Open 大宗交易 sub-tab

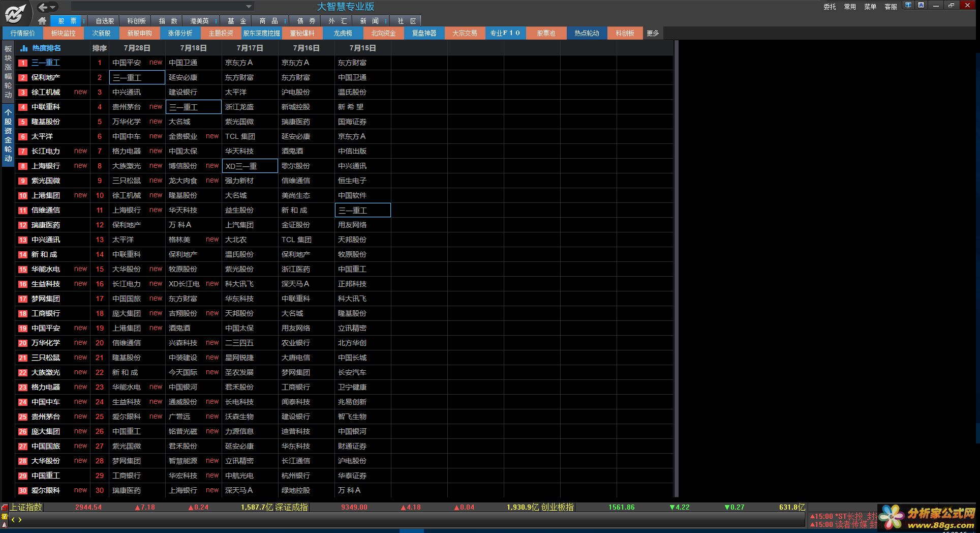[x=465, y=33]
